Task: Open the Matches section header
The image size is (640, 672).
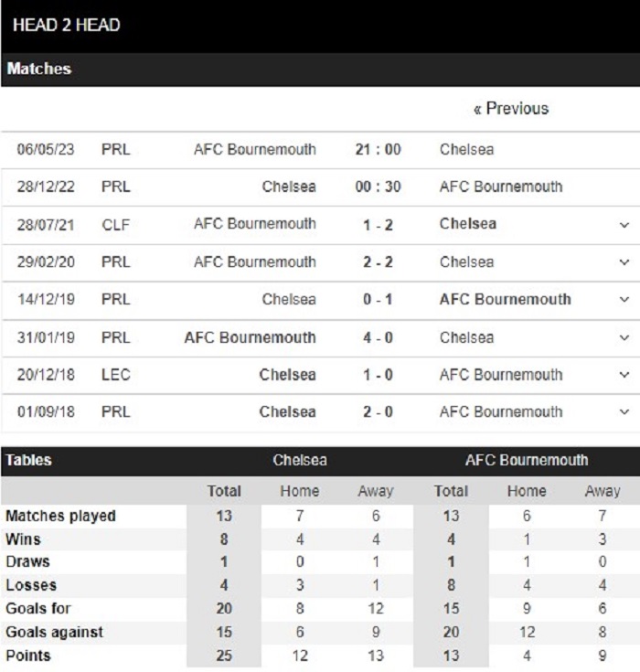Action: (x=39, y=69)
